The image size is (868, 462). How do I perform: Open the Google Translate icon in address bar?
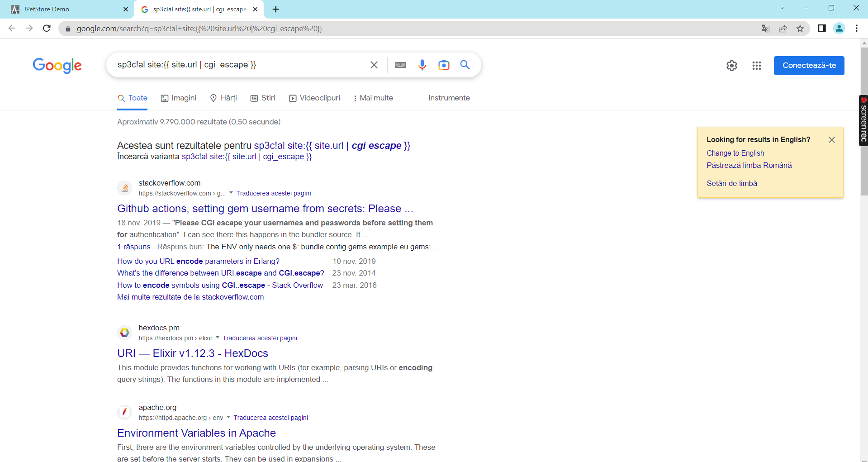point(765,29)
